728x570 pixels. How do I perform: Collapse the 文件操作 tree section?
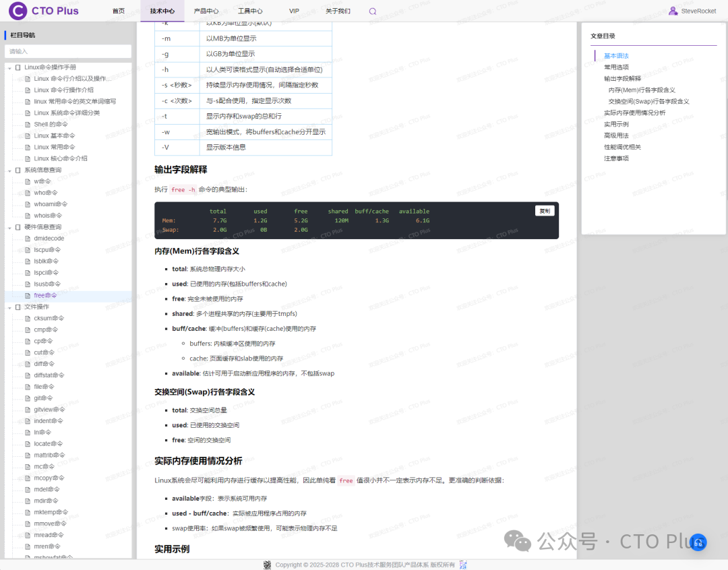point(9,307)
